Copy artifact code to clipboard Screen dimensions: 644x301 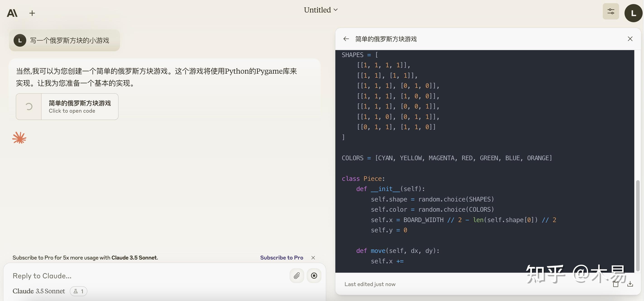615,284
